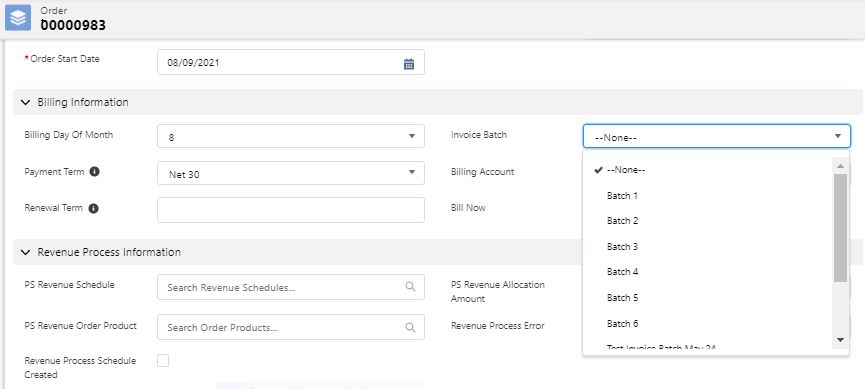
Task: Click the Order object layers icon
Action: [x=18, y=18]
